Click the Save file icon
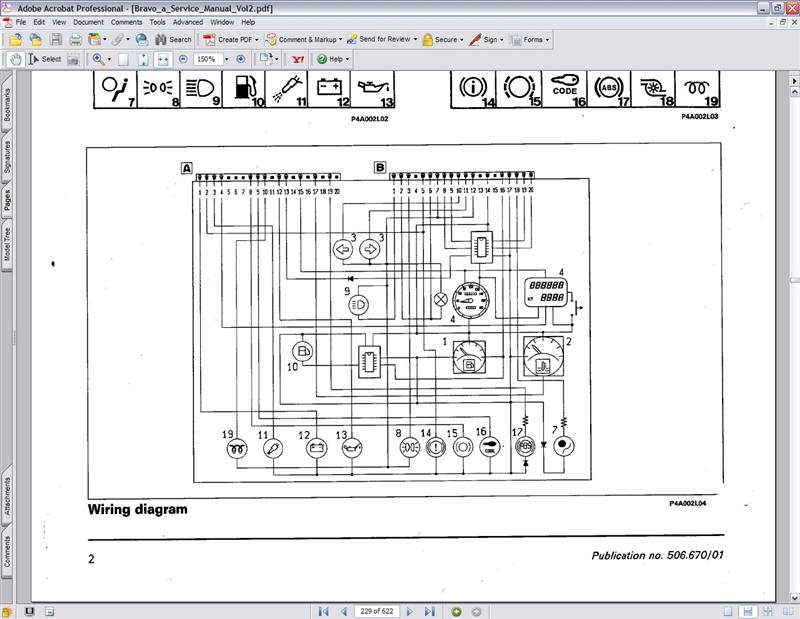 click(55, 40)
